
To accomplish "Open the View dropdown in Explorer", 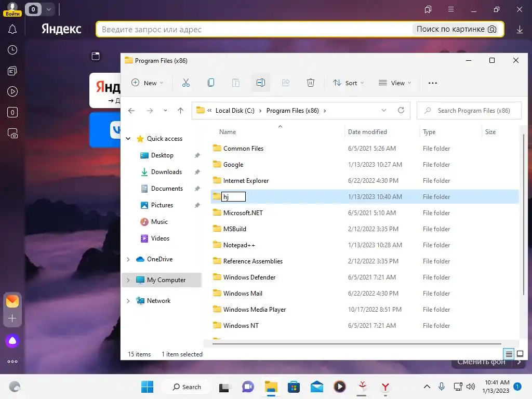I will coord(395,83).
